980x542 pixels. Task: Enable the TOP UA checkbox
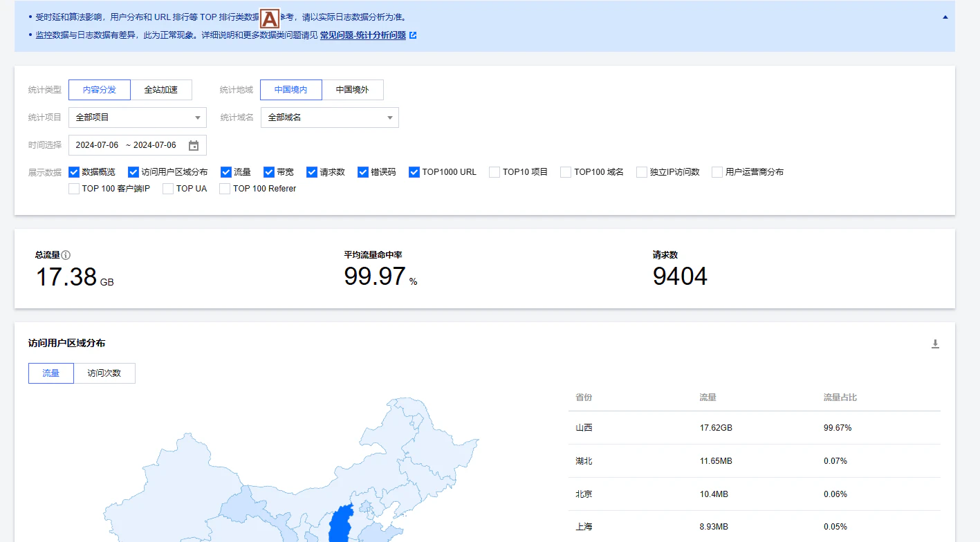166,188
